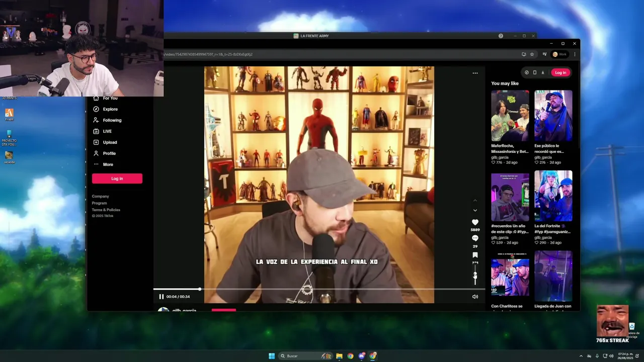Bookmark this page with star icon
Image resolution: width=644 pixels, height=362 pixels.
pos(532,54)
